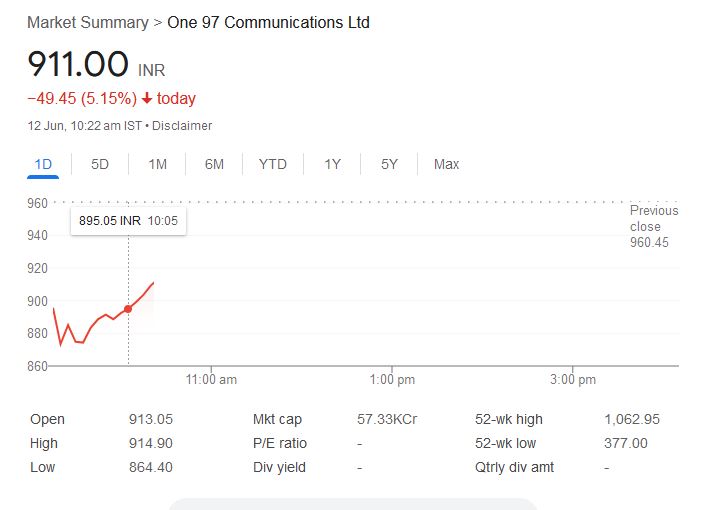Select the 1M time range tab

[157, 164]
